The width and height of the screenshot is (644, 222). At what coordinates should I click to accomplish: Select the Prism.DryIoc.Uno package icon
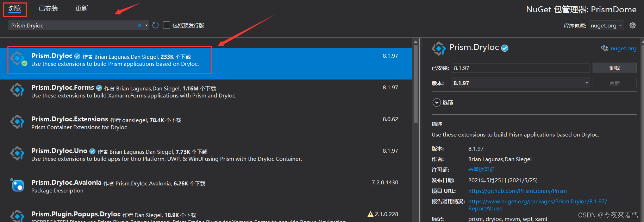tap(17, 153)
